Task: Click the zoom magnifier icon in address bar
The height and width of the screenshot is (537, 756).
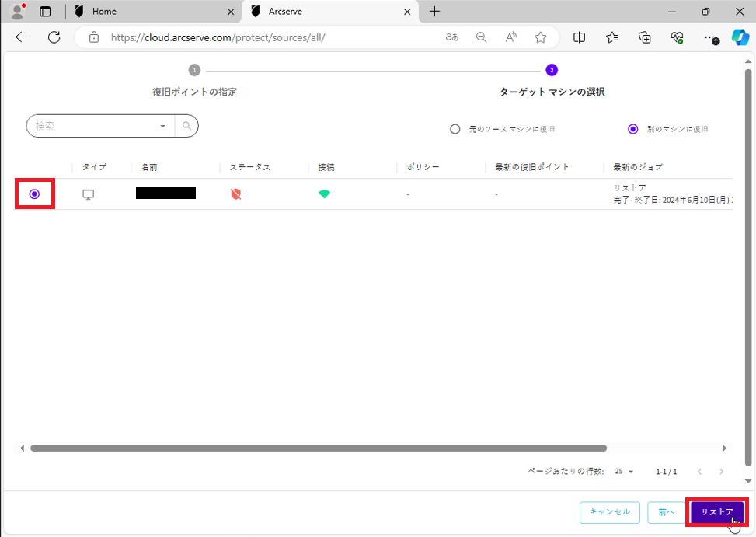Action: tap(481, 37)
